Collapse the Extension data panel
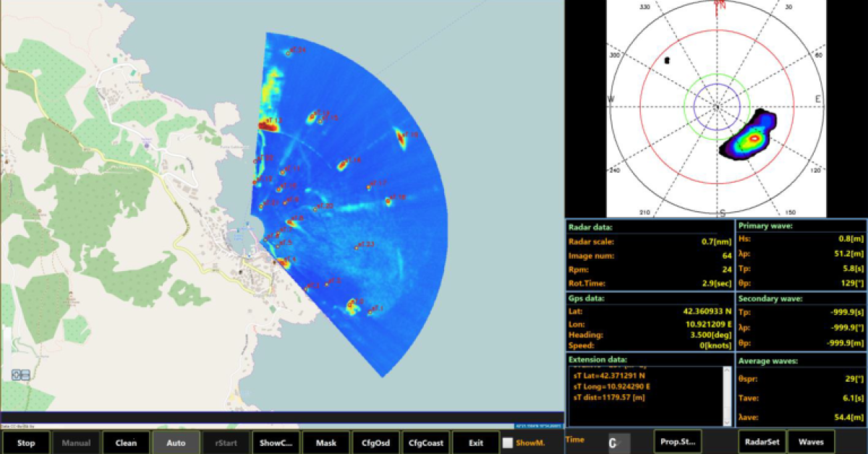 click(x=599, y=359)
